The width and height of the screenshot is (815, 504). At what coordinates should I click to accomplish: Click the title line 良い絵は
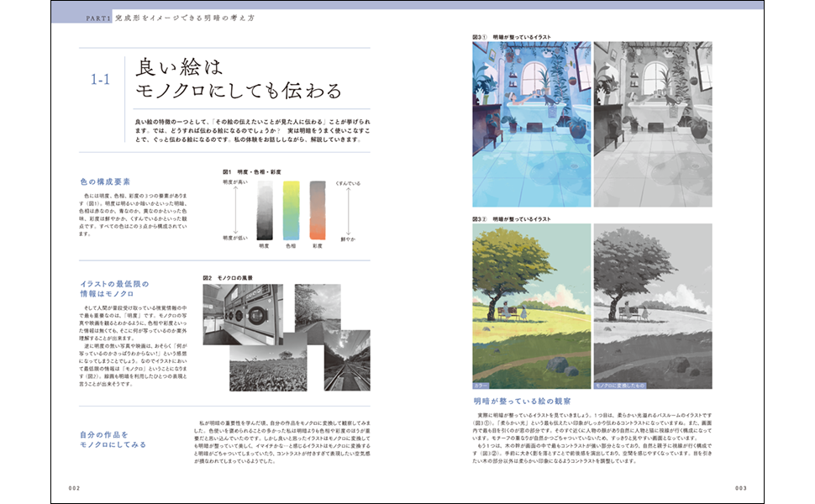[179, 67]
